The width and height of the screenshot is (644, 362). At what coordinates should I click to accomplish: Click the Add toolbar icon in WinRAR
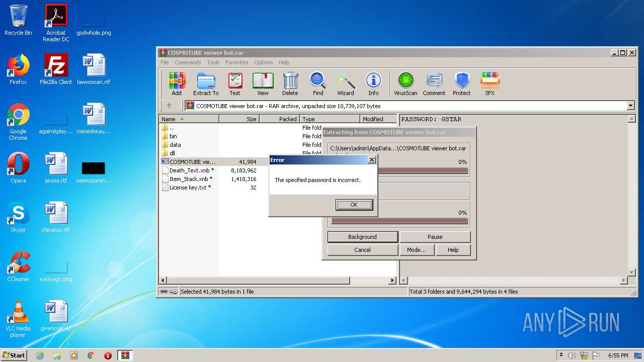[177, 83]
